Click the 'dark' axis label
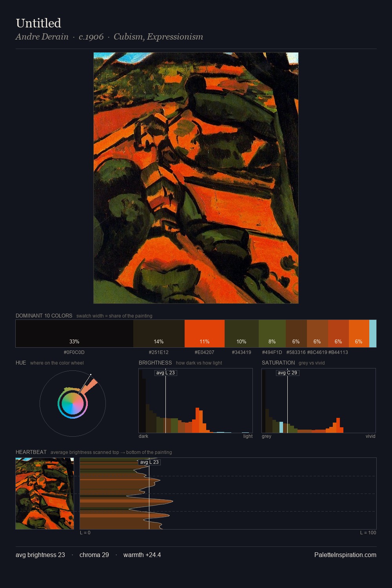392x588 pixels. 143,436
